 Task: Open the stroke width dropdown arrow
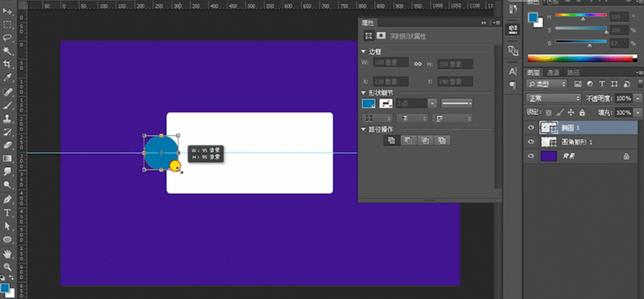pyautogui.click(x=432, y=103)
